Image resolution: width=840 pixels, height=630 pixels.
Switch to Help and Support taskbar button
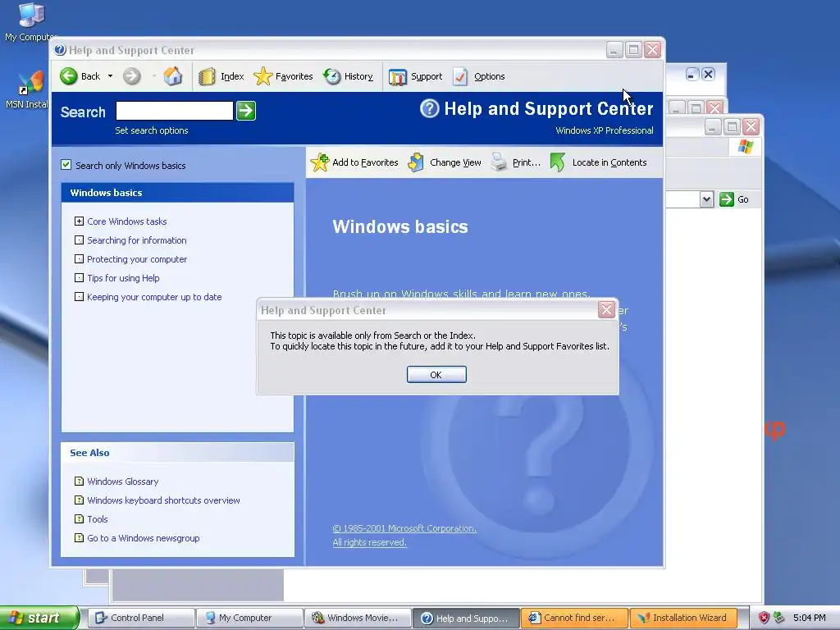tap(466, 618)
